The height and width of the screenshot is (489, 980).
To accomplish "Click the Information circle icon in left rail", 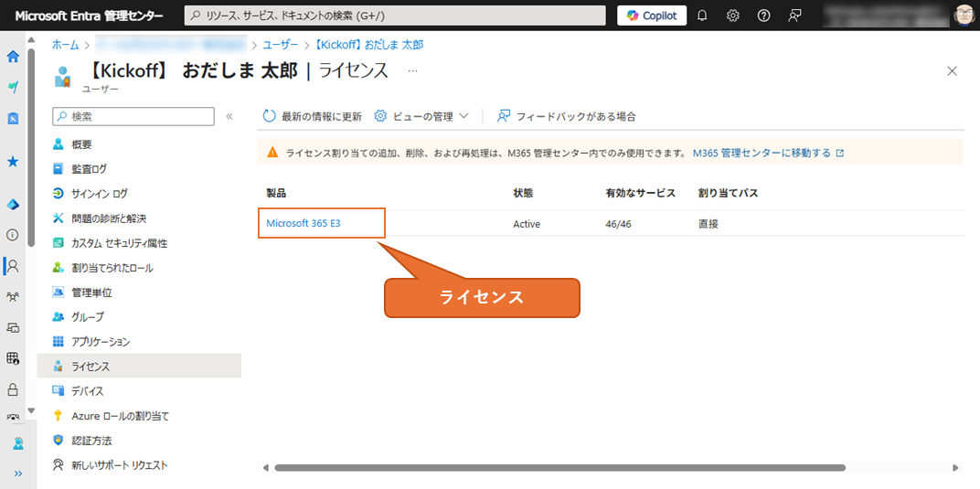I will click(x=13, y=235).
